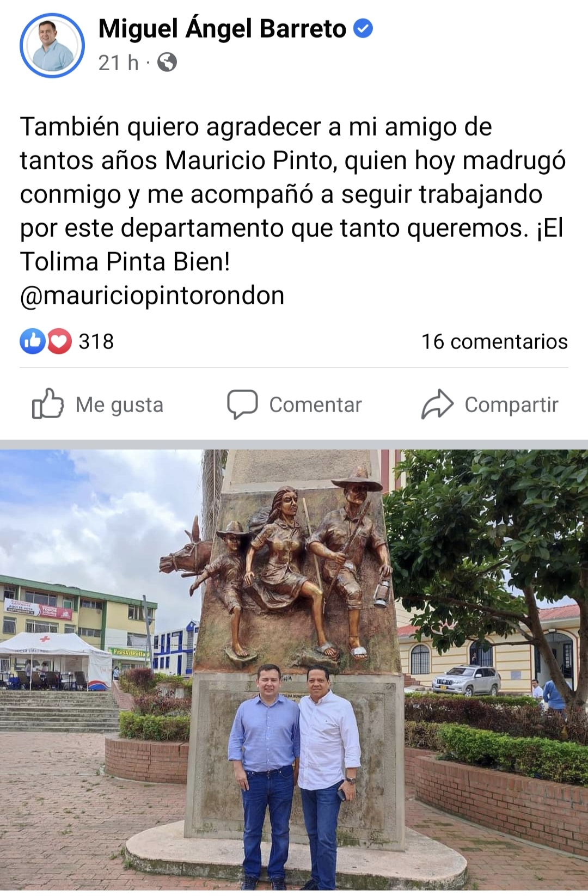Screen dimensions: 588x896
Task: Open the 16 comentarios link
Action: coord(494,342)
